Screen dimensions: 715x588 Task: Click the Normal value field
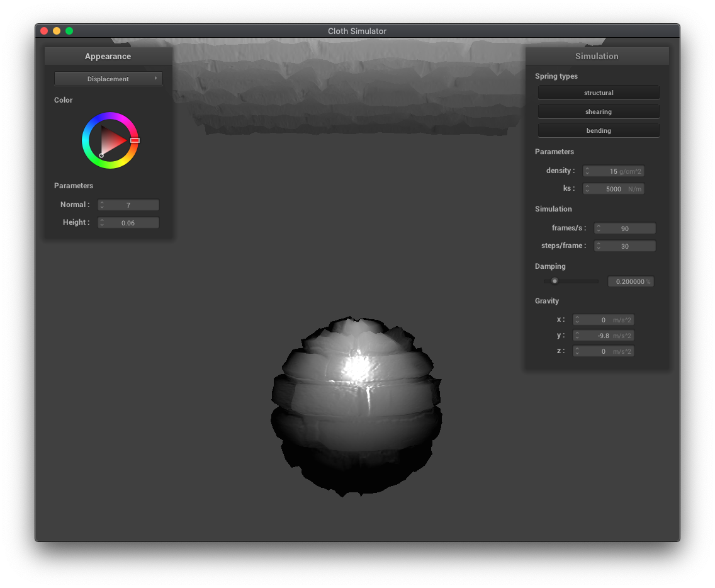[x=128, y=205]
